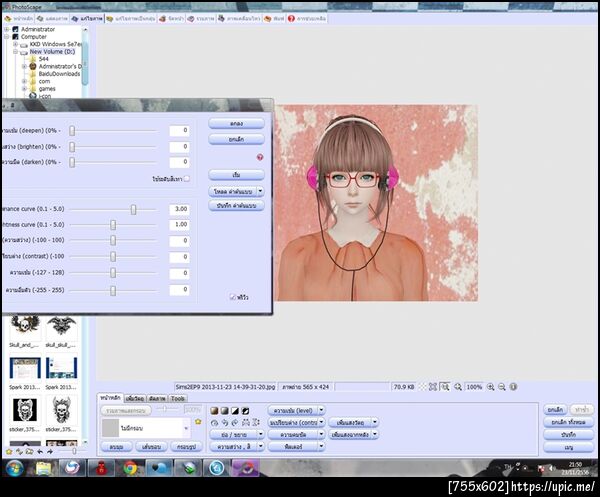Open Windows Explorer folder on taskbar
The height and width of the screenshot is (497, 600).
pos(44,468)
